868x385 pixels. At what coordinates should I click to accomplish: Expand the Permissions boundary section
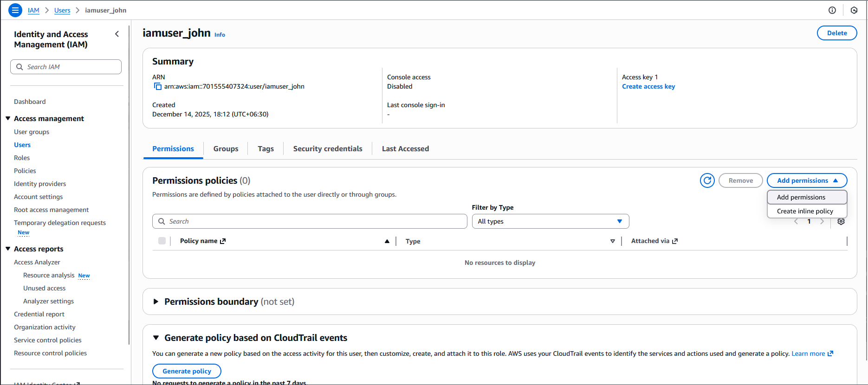(156, 302)
